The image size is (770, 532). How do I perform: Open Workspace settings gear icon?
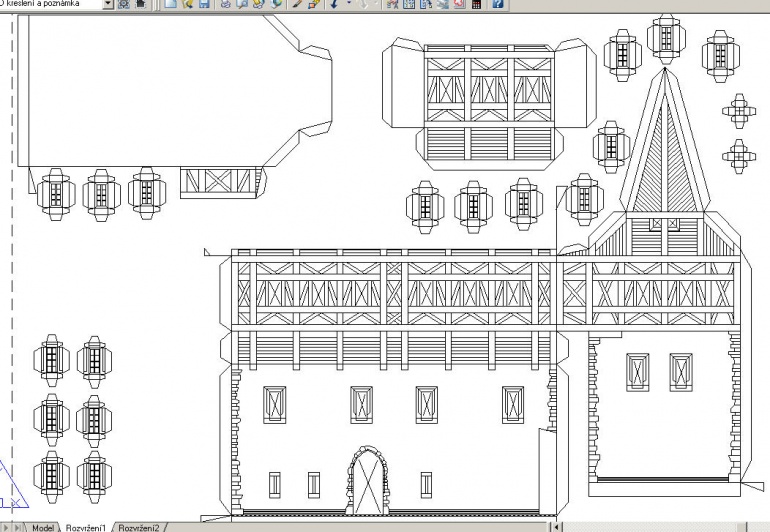tap(123, 4)
